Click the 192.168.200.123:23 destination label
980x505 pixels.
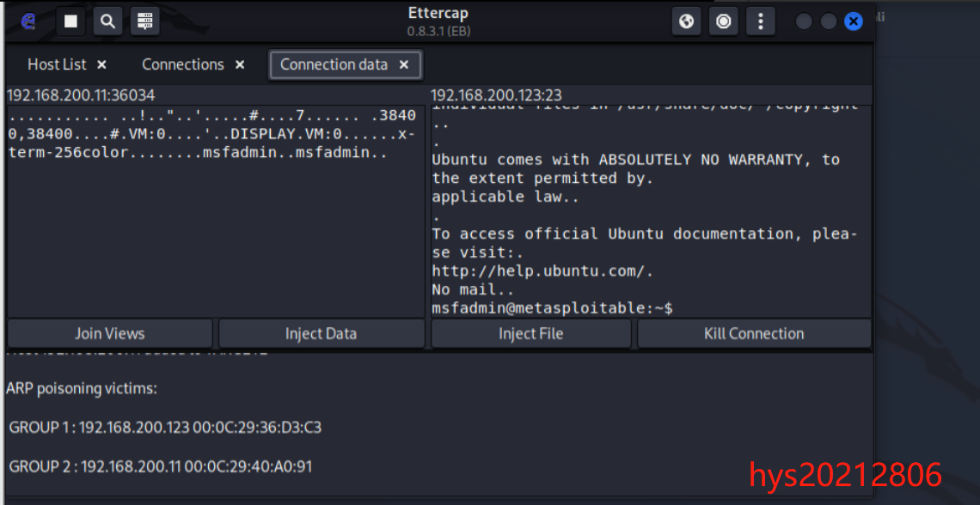coord(496,95)
